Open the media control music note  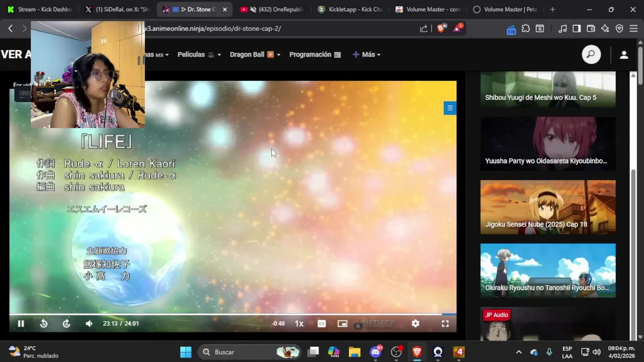(x=563, y=29)
